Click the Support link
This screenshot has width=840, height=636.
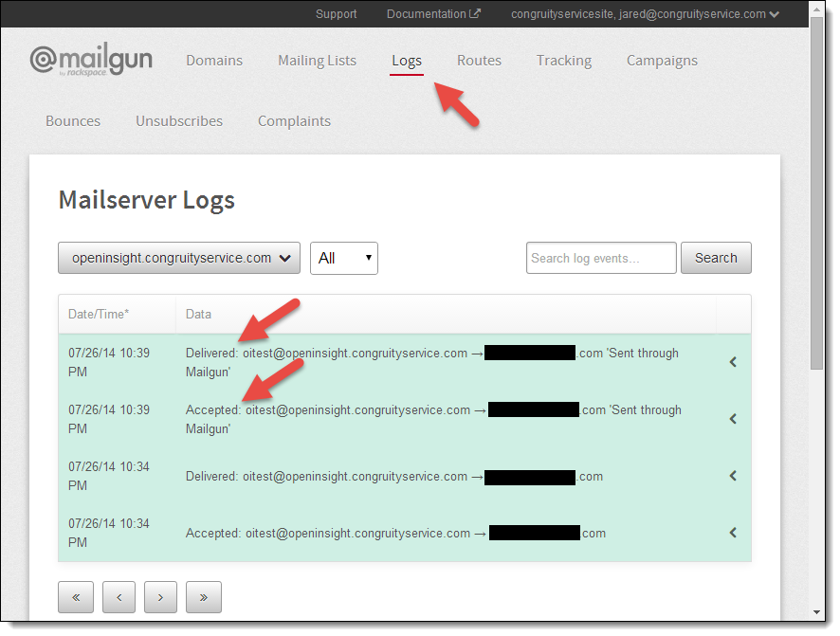coord(336,13)
